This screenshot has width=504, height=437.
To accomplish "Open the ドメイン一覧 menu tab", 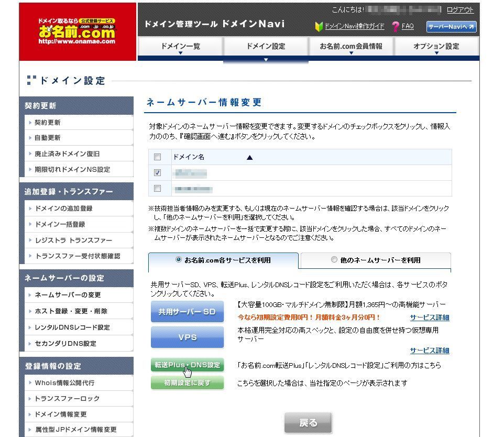I will point(180,47).
